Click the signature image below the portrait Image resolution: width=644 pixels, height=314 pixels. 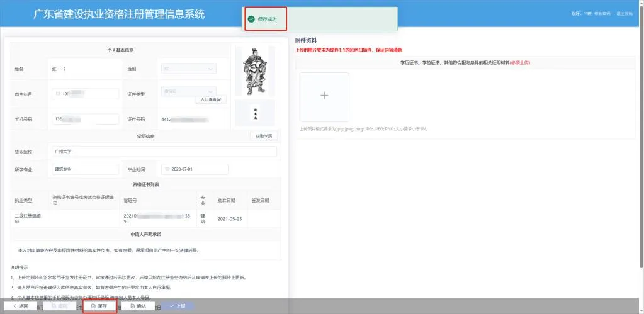[x=255, y=113]
